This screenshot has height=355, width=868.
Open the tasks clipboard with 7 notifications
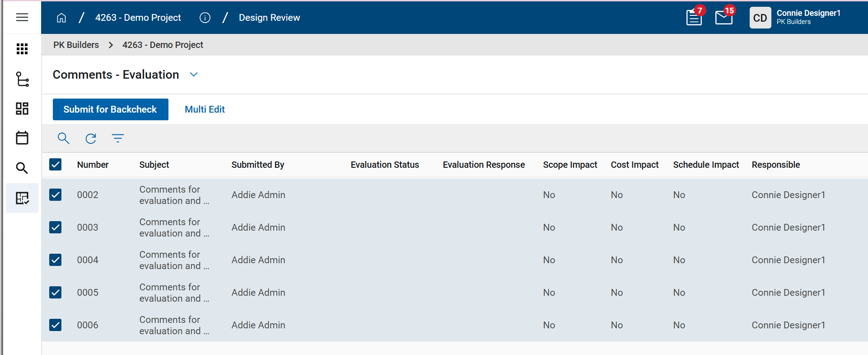(694, 18)
